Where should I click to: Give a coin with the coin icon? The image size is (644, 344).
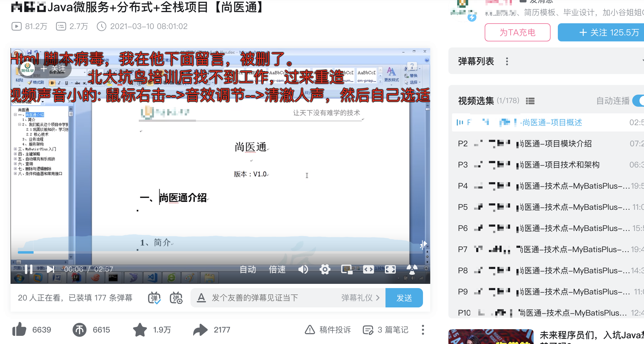(80, 329)
